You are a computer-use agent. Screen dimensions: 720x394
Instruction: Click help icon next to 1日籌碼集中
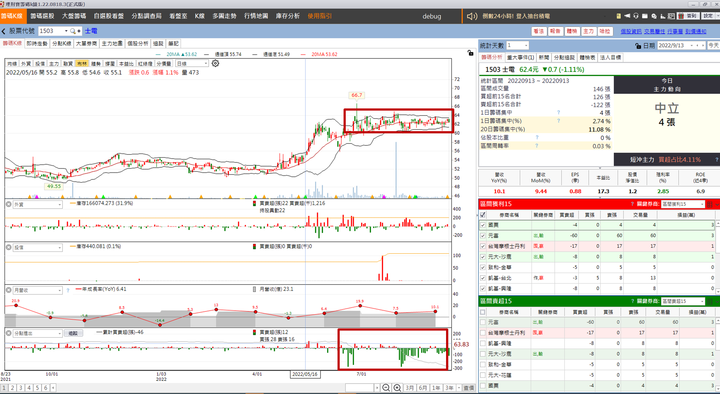pyautogui.click(x=559, y=113)
